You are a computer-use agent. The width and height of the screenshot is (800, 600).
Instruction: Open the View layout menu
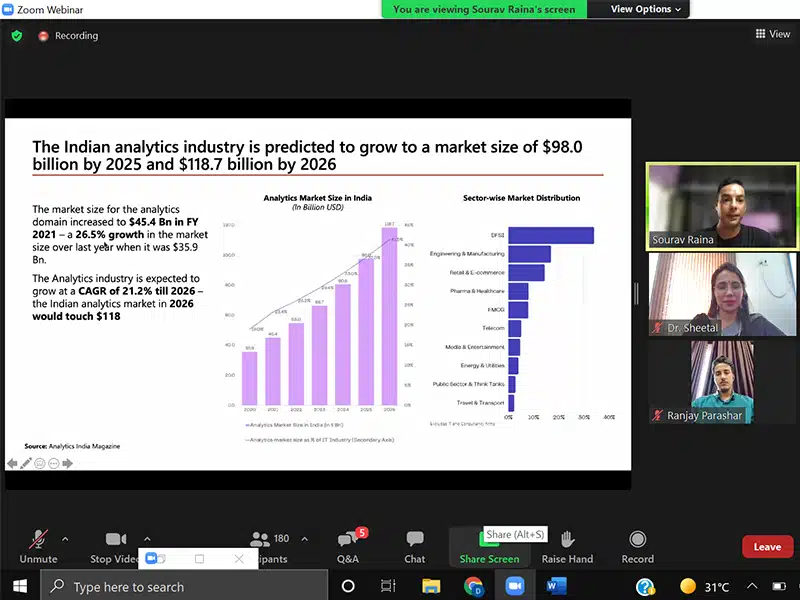pos(773,34)
